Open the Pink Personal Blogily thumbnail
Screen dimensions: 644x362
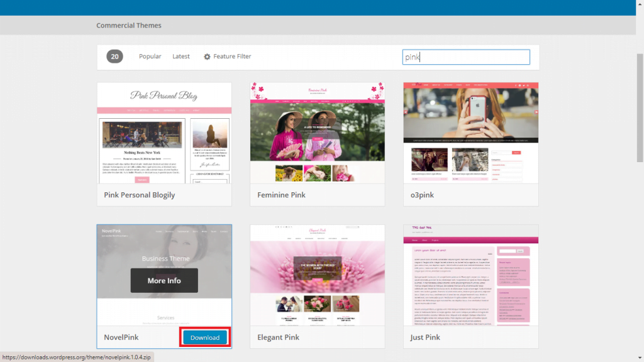pyautogui.click(x=164, y=133)
